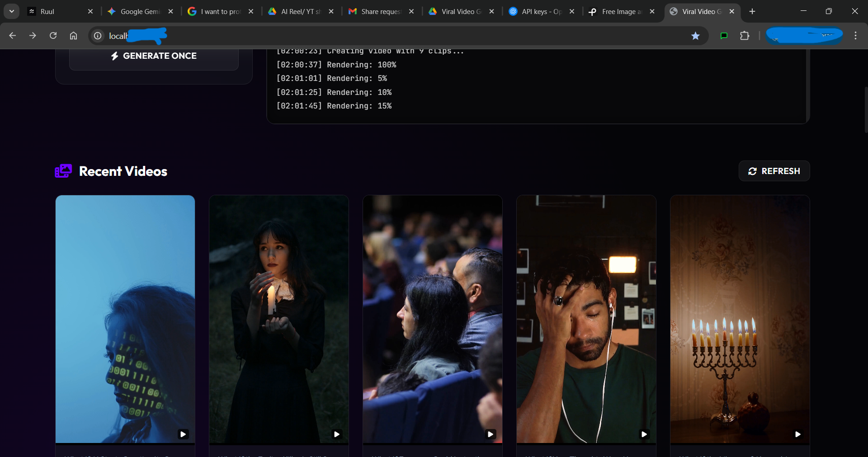The height and width of the screenshot is (457, 868).
Task: Click the extensions puzzle piece icon
Action: tap(745, 36)
